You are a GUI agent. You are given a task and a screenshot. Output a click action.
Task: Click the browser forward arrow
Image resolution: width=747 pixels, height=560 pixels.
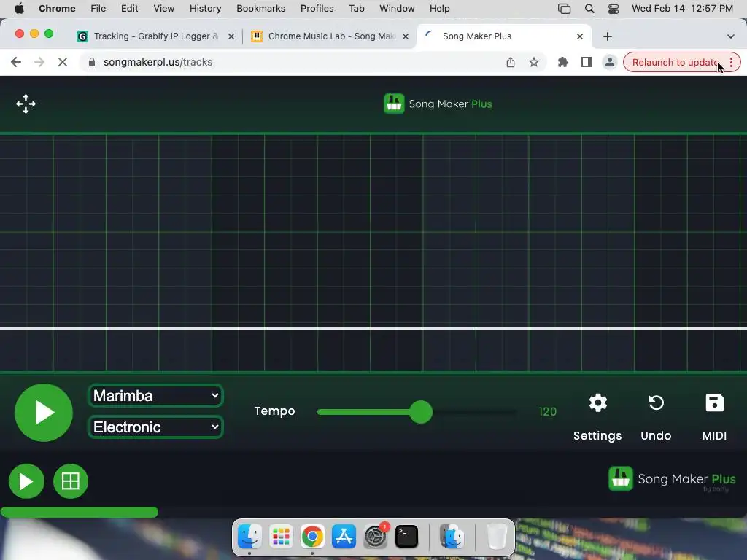point(39,62)
